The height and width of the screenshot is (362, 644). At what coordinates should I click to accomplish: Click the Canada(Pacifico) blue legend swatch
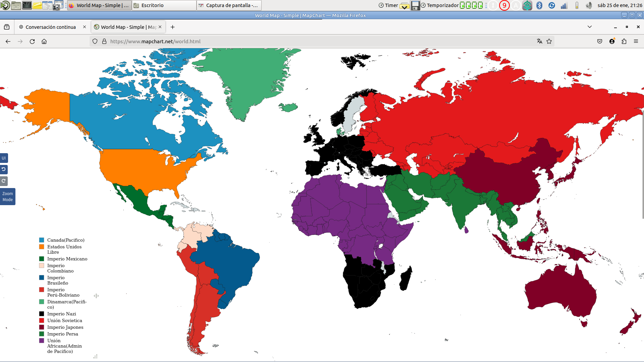click(42, 240)
